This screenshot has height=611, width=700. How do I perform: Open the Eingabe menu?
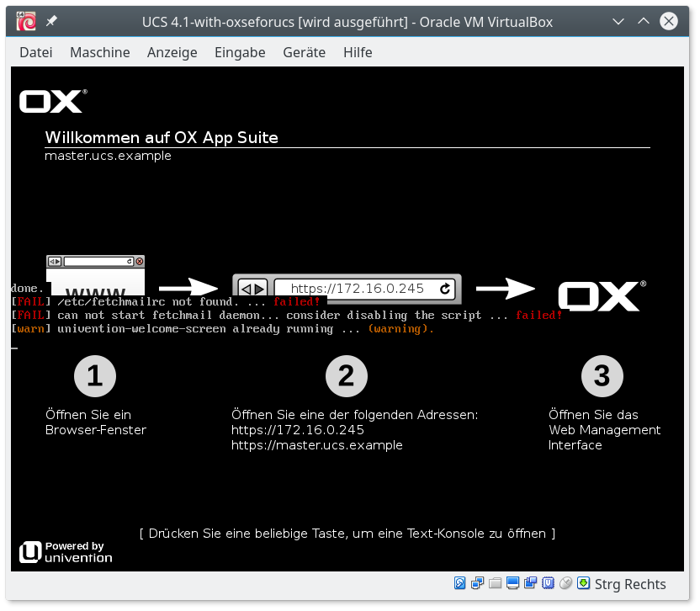coord(240,52)
